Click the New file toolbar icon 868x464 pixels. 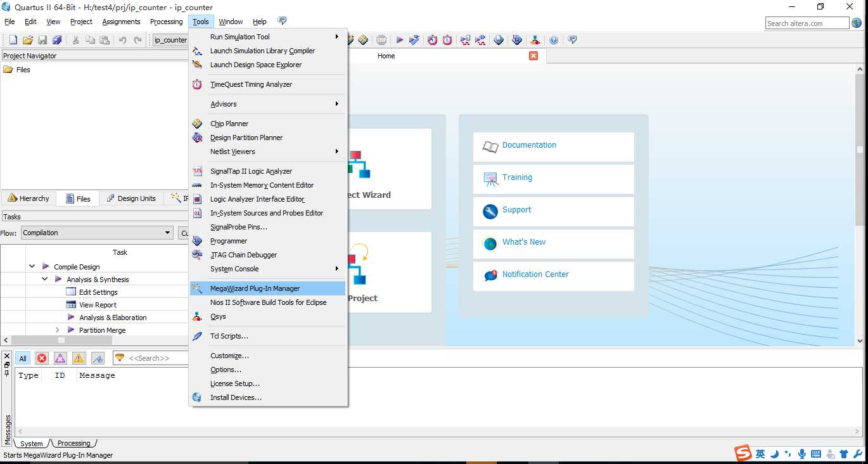(x=13, y=40)
